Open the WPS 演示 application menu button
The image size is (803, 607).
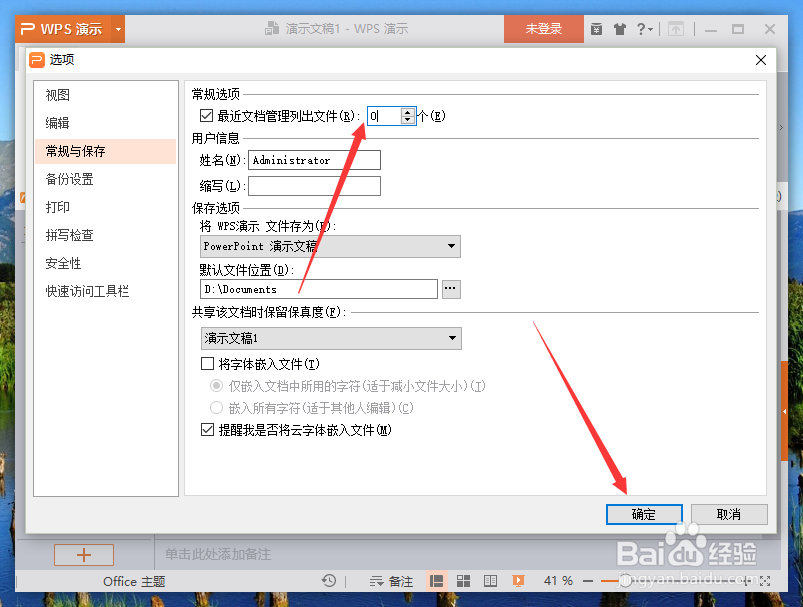(x=64, y=29)
